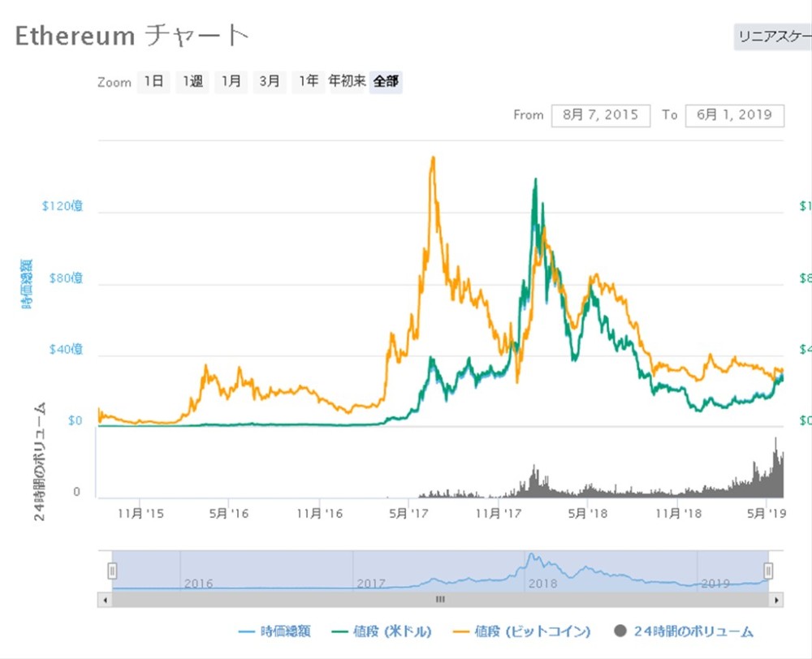Click the scrollbar left arrow

103,600
